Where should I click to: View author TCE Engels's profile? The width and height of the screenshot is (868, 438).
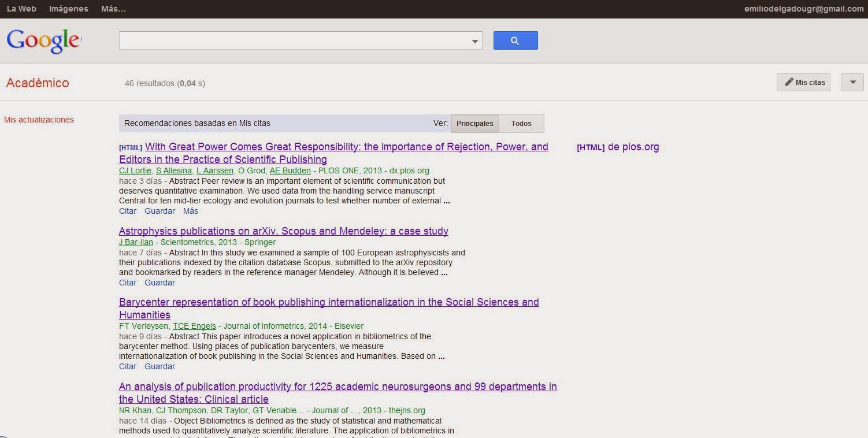tap(194, 326)
